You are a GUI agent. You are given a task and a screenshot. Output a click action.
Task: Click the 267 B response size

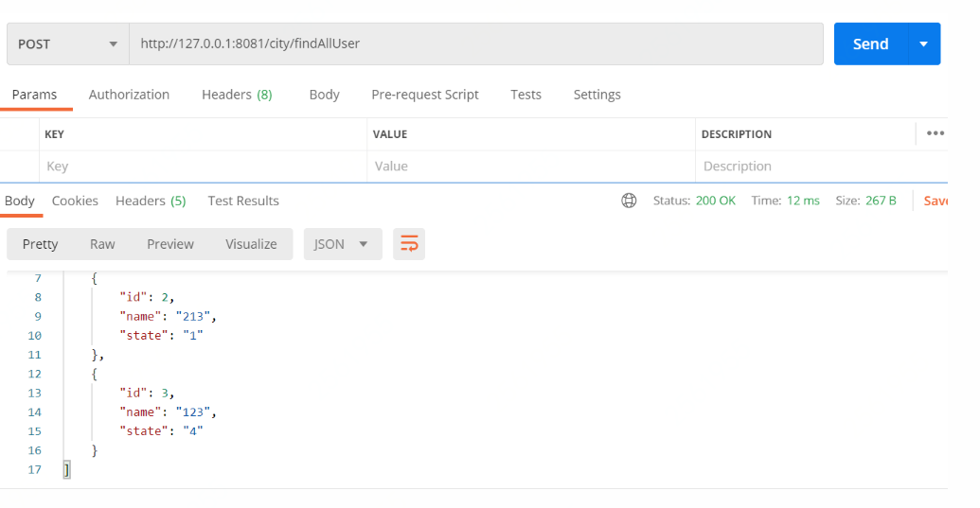click(881, 201)
